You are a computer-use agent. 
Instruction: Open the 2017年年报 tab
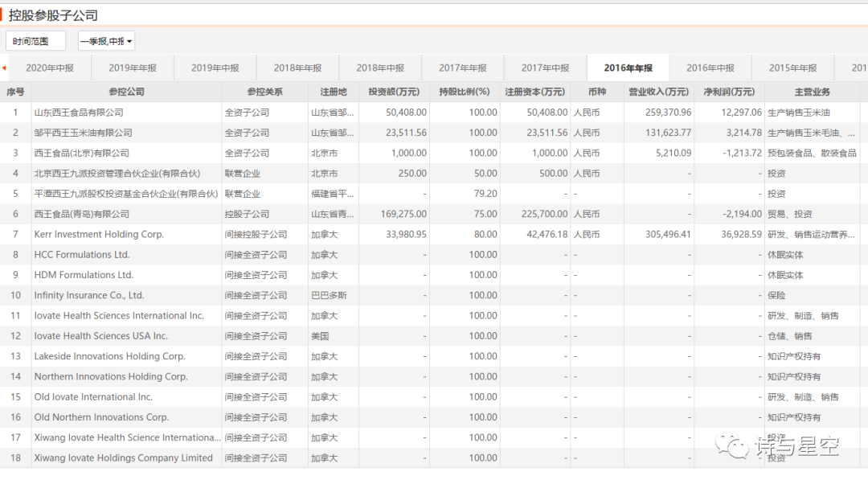(463, 68)
